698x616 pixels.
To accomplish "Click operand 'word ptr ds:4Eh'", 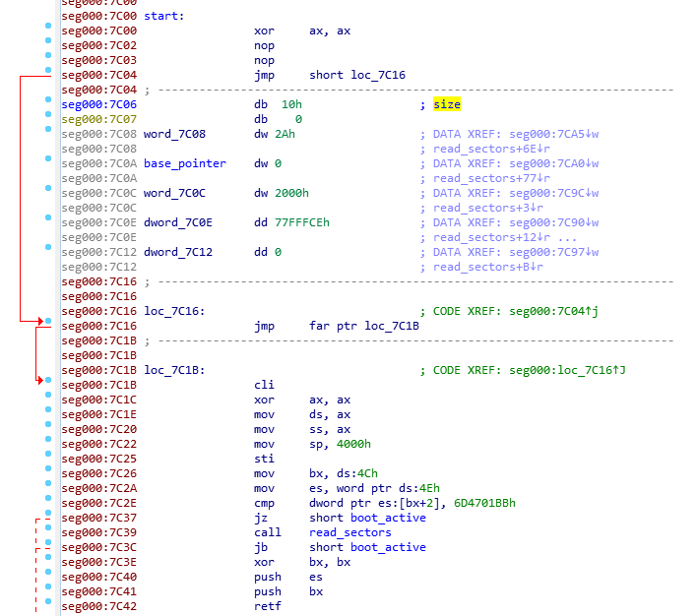I will pos(388,489).
